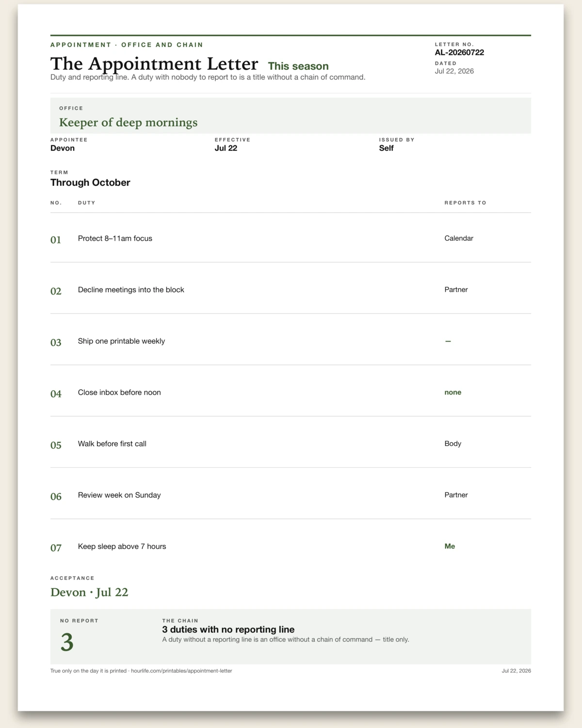Click the title 'The Appointment Letter'
This screenshot has width=582, height=728.
(x=154, y=64)
